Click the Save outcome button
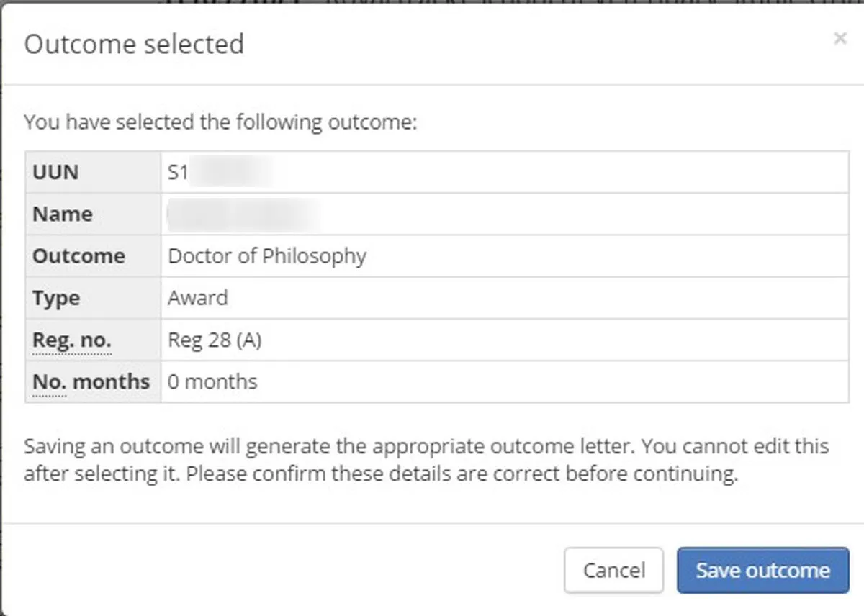 pyautogui.click(x=762, y=570)
